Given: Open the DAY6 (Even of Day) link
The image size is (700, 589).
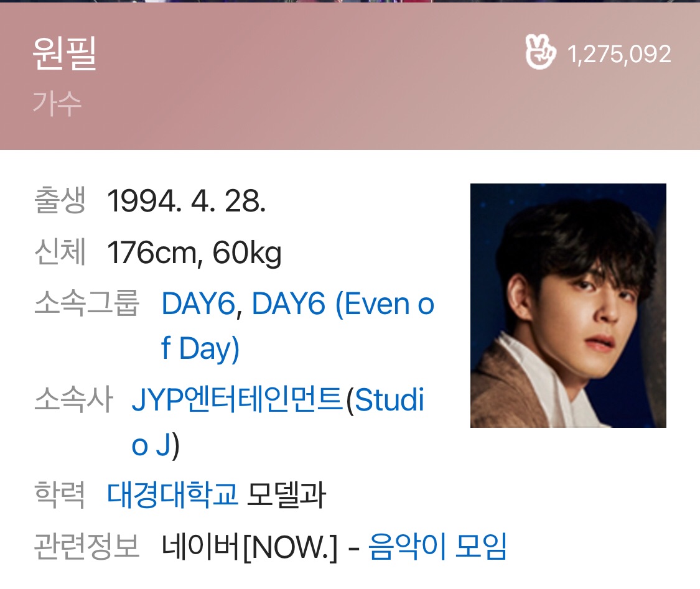Looking at the screenshot, I should [x=298, y=326].
